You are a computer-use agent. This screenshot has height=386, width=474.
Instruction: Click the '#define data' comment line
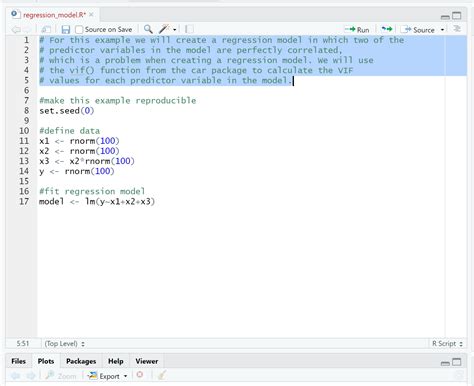69,131
